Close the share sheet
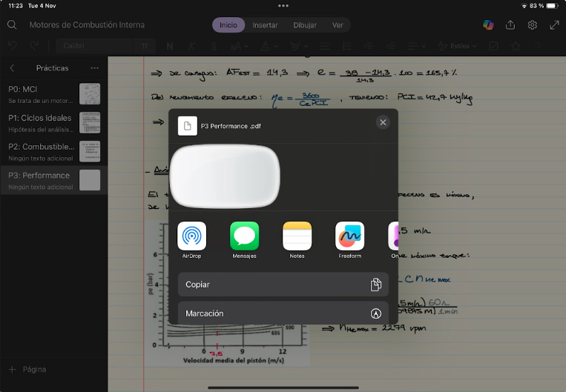Viewport: 566px width, 392px height. pyautogui.click(x=383, y=122)
